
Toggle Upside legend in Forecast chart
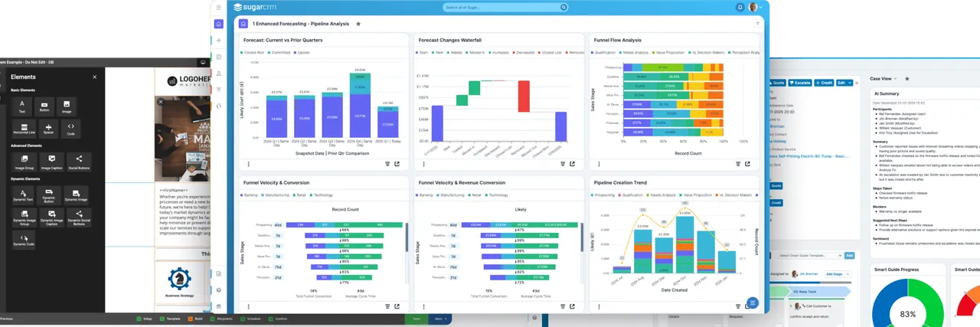point(302,53)
